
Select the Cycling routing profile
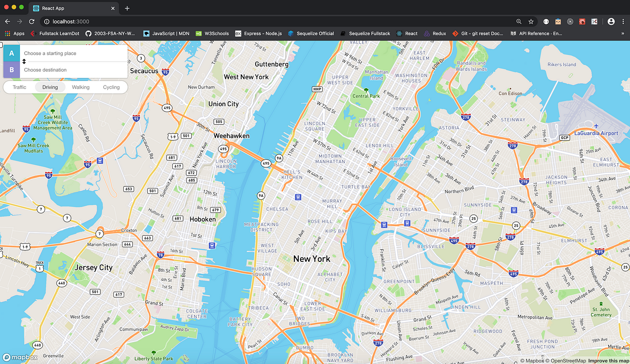pos(111,87)
